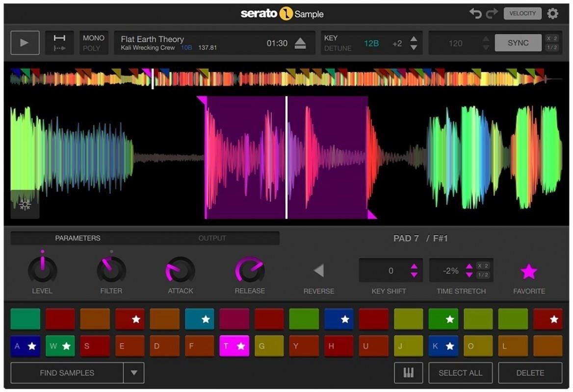Toggle the SYNC button
Image resolution: width=573 pixels, height=392 pixels.
click(518, 43)
